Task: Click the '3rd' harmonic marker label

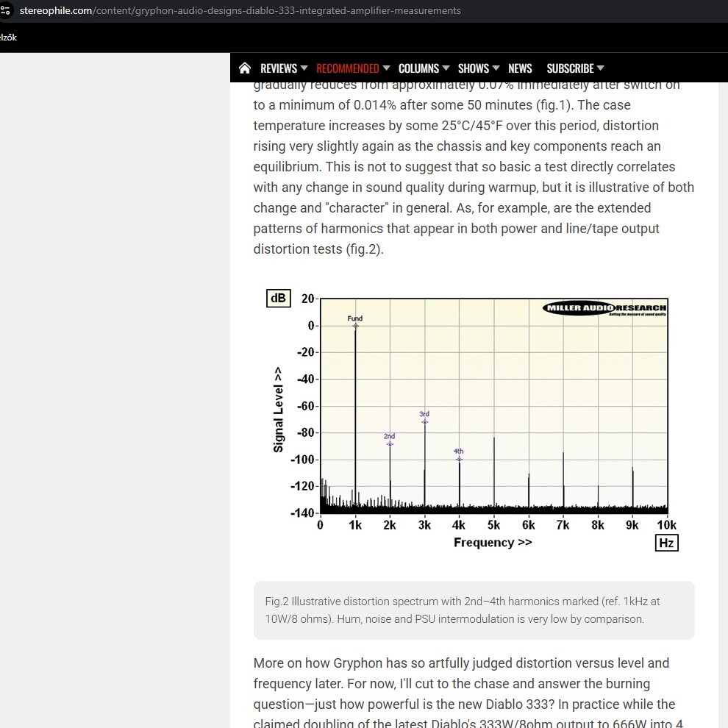Action: 424,414
